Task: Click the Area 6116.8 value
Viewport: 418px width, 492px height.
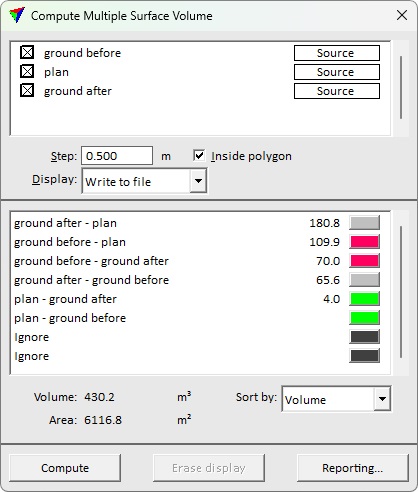Action: [x=103, y=420]
